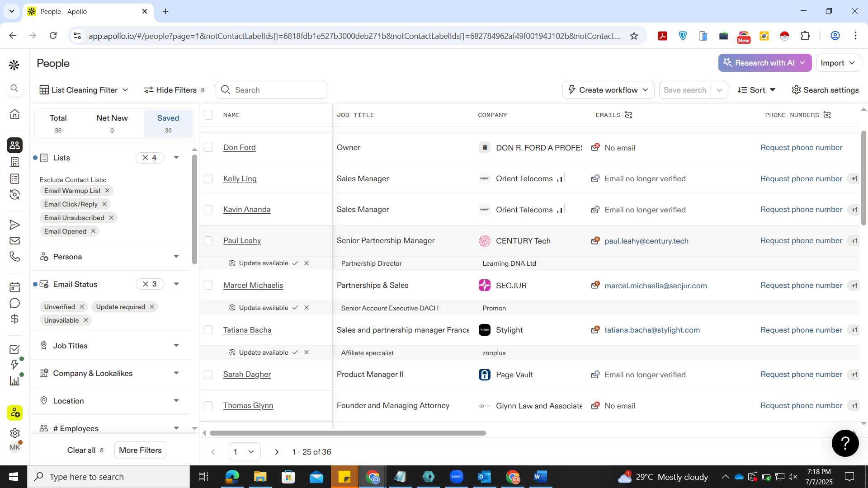868x488 pixels.
Task: Open Settings gear icon in sidebar
Action: (14, 433)
